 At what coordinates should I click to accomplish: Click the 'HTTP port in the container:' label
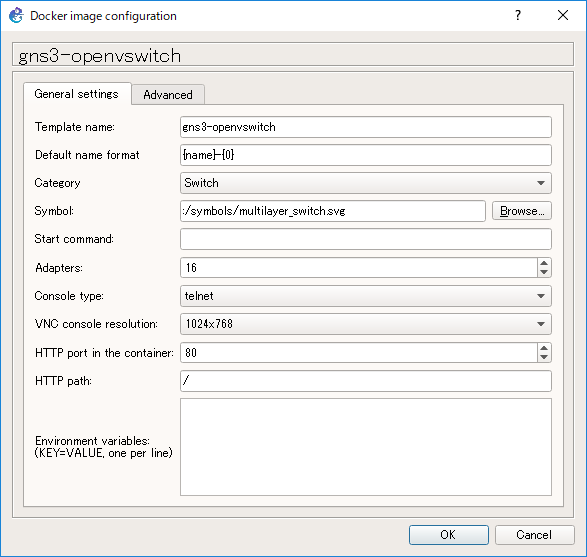point(104,353)
